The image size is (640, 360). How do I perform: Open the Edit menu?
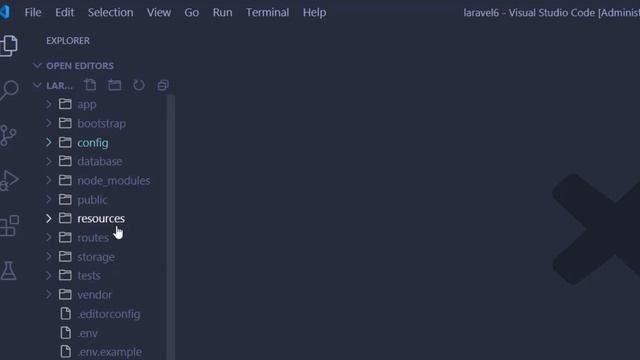click(64, 12)
